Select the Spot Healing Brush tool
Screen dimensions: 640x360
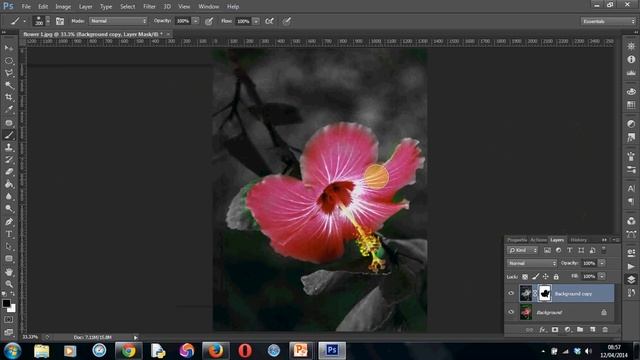pos(9,122)
